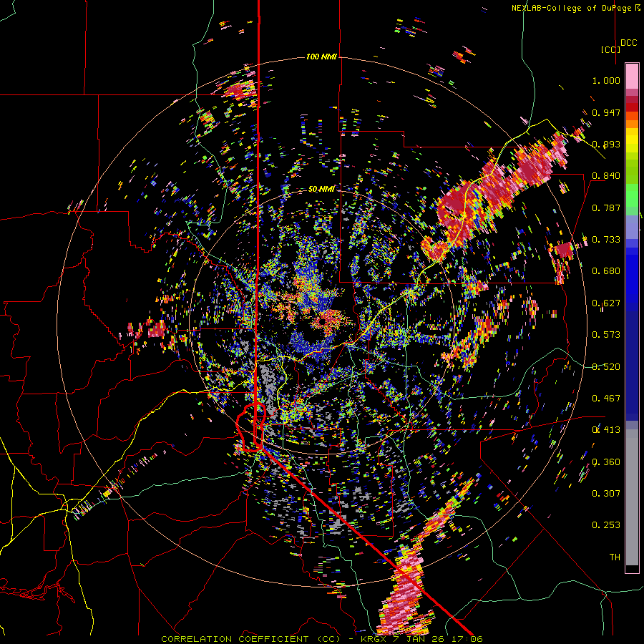Click the 0.733 value on the color scale
The width and height of the screenshot is (644, 644).
coord(606,240)
